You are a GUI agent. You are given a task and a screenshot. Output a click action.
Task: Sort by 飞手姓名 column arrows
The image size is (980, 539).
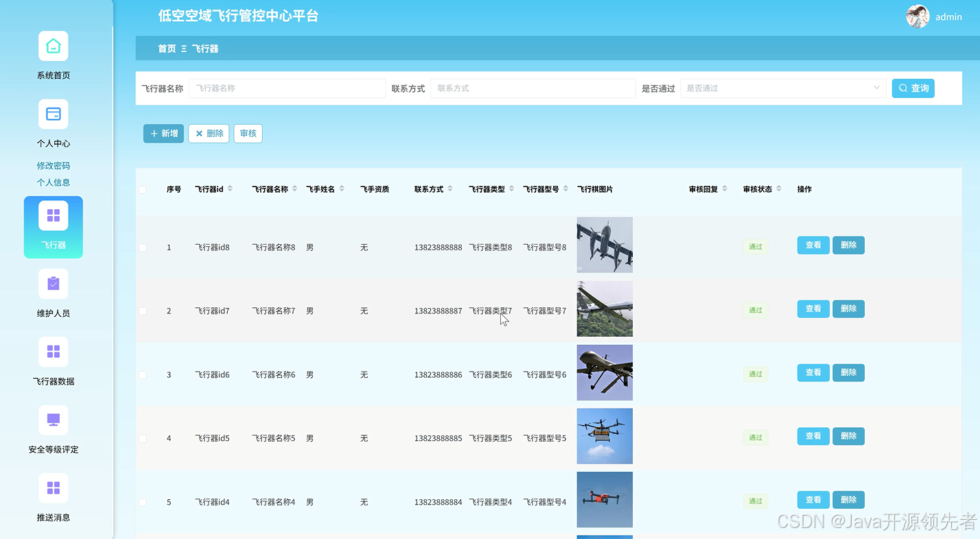[342, 189]
